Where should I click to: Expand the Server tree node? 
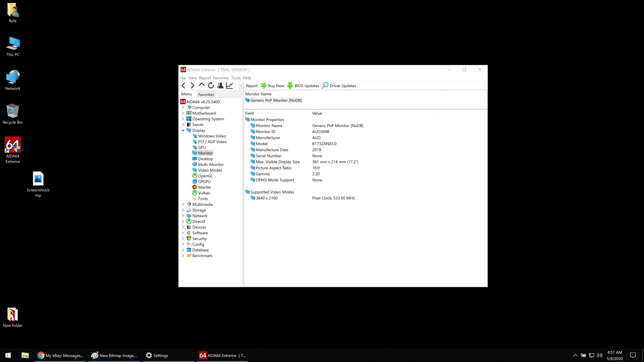point(183,125)
